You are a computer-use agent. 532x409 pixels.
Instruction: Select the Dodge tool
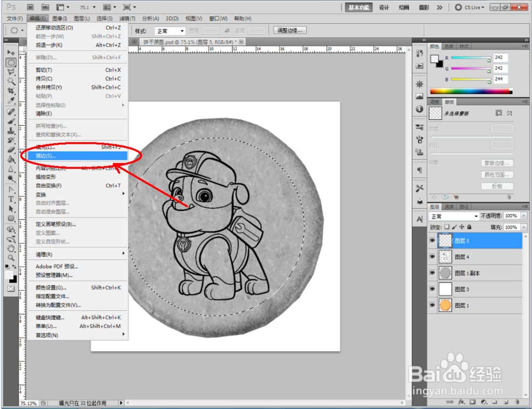click(x=11, y=178)
